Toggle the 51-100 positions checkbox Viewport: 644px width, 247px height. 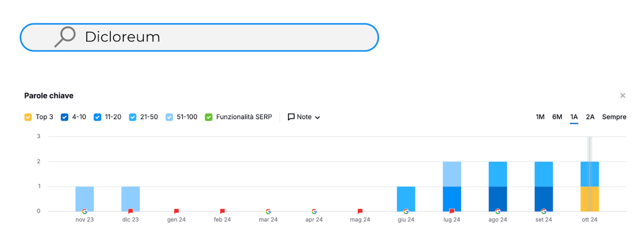click(169, 117)
